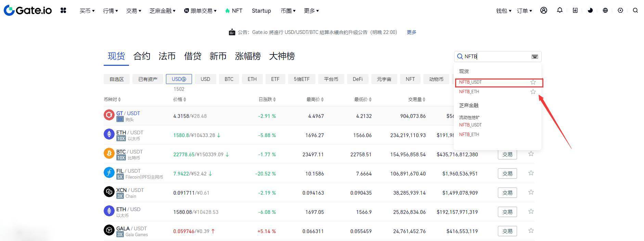Image resolution: width=644 pixels, height=241 pixels.
Task: Expand the 交易 dropdown menu
Action: tap(133, 11)
